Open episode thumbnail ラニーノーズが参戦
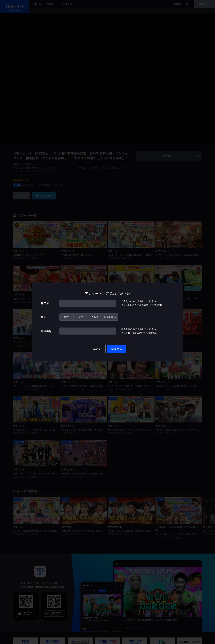 tap(36, 453)
